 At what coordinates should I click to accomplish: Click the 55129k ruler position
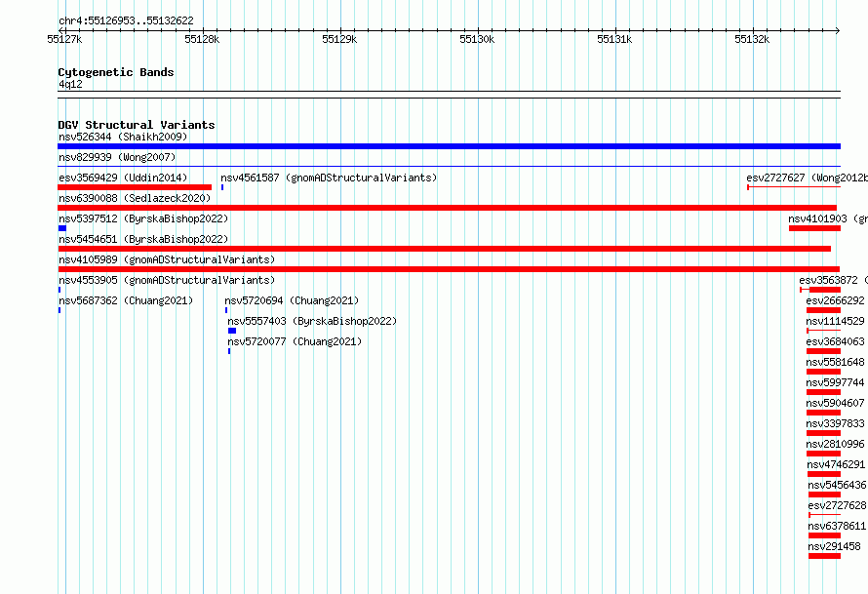(339, 39)
